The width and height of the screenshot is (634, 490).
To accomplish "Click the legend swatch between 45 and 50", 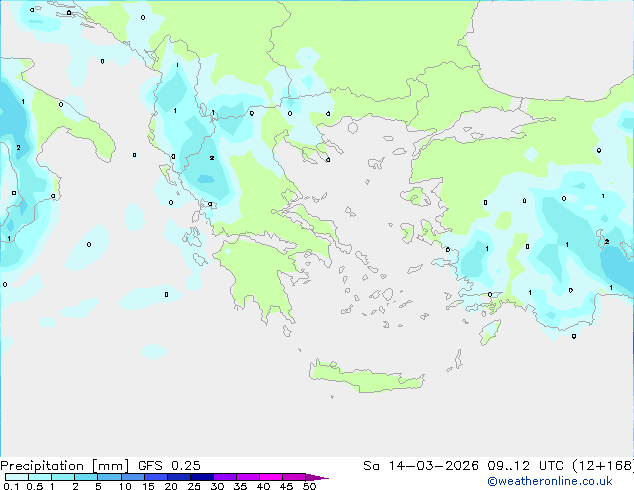I will click(x=294, y=477).
